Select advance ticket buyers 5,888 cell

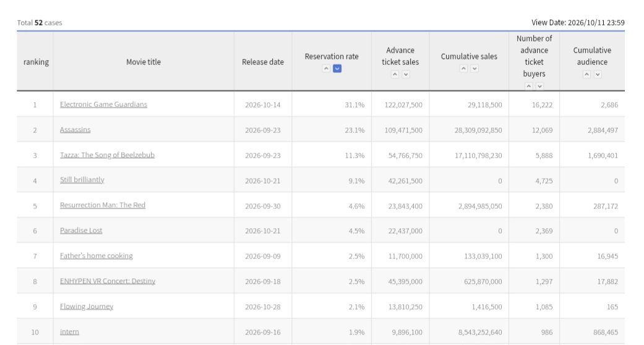tap(534, 155)
